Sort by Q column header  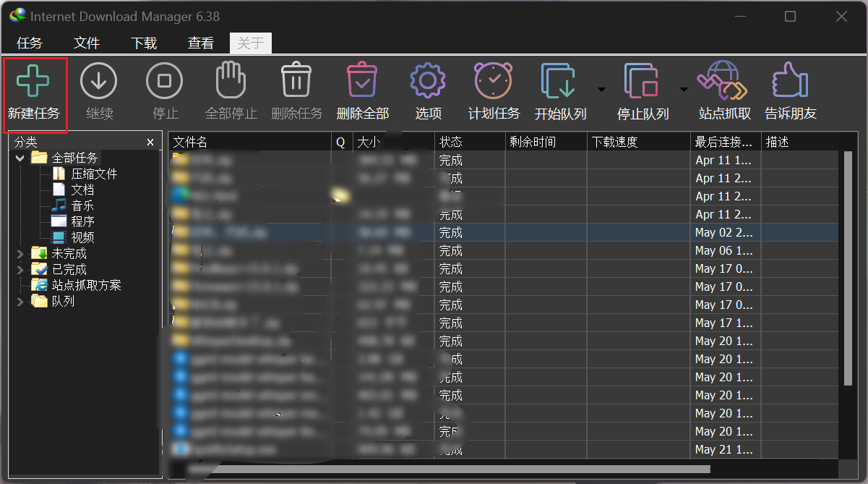[342, 142]
